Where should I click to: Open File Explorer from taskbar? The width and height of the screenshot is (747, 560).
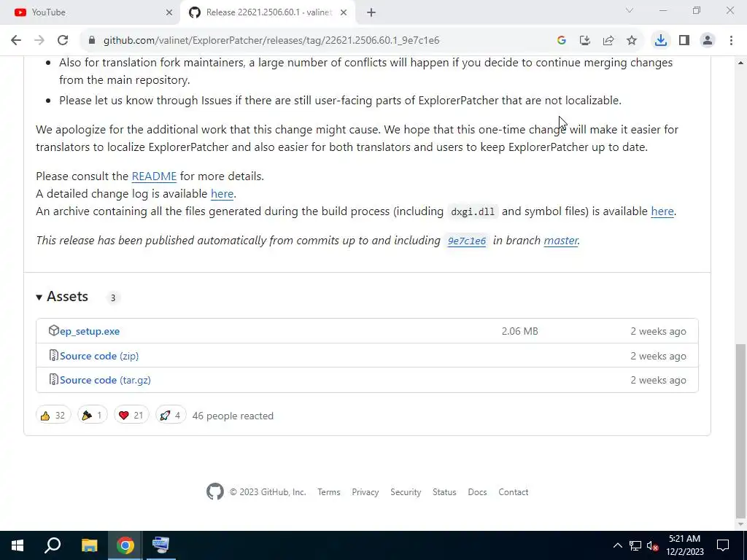(89, 545)
